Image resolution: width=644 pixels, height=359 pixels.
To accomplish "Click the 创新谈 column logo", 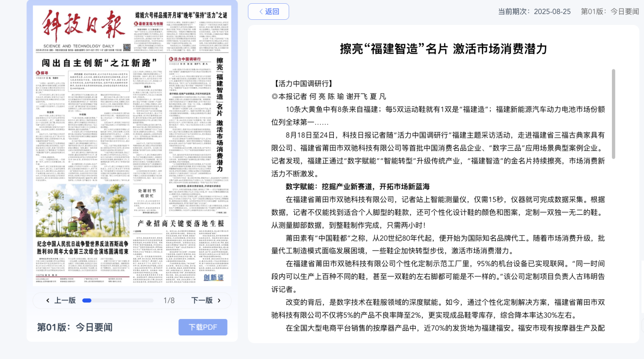I will tap(214, 277).
